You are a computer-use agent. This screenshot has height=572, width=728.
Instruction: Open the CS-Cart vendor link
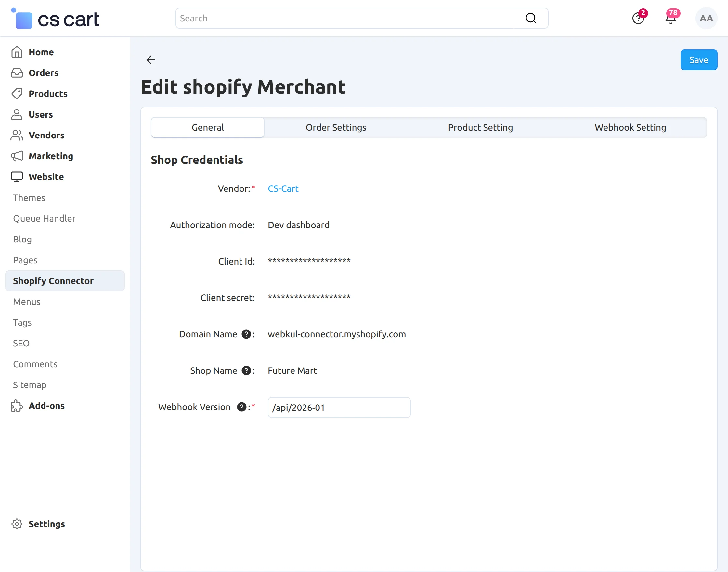point(283,188)
